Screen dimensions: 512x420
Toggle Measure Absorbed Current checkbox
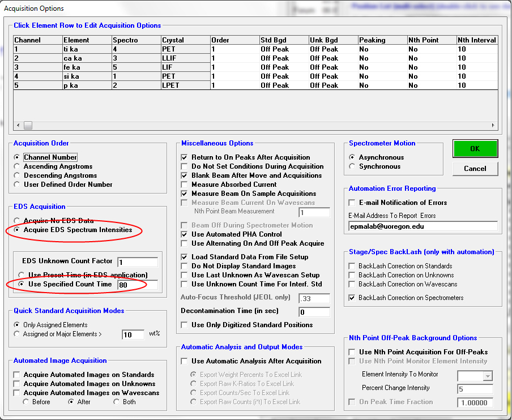(x=184, y=185)
